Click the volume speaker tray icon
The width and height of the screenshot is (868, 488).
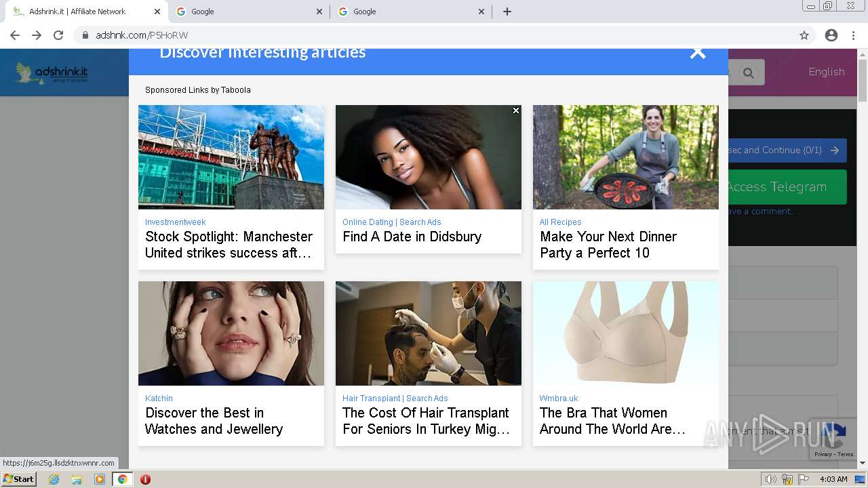click(771, 479)
